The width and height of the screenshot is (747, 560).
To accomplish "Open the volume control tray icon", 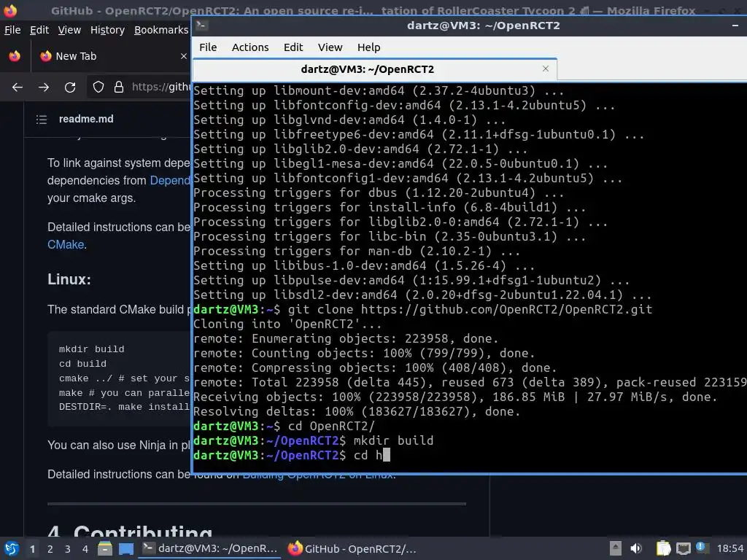I will [x=635, y=548].
